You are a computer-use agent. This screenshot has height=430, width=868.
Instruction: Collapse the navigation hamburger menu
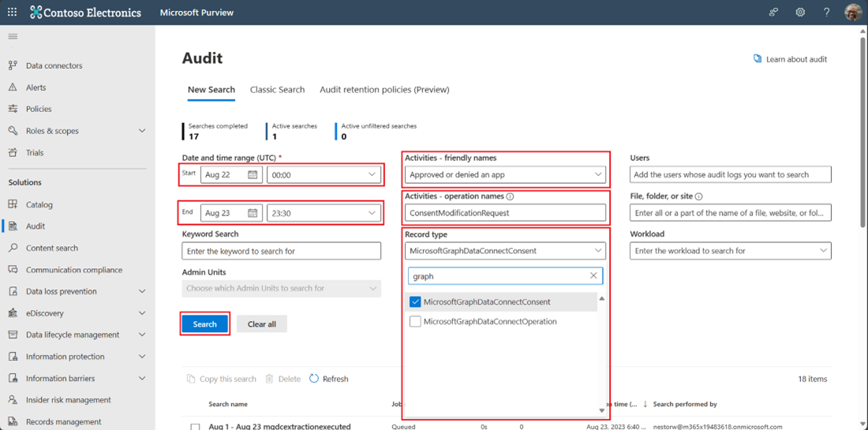(13, 36)
